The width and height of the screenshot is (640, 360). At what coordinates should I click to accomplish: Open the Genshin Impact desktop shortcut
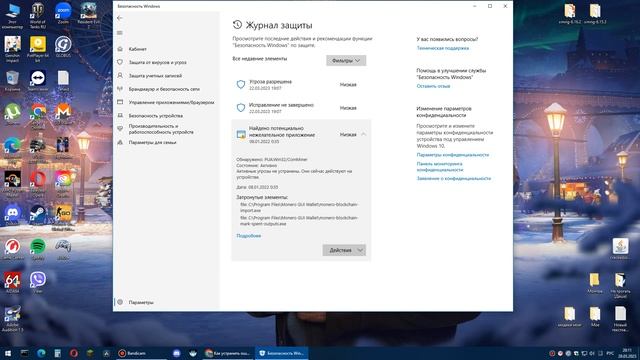tap(13, 49)
